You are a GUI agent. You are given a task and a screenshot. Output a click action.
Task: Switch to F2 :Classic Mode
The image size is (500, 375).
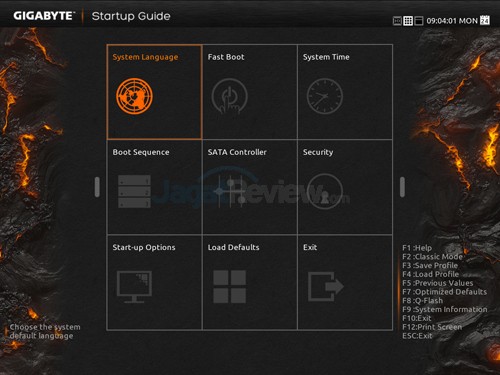click(432, 257)
